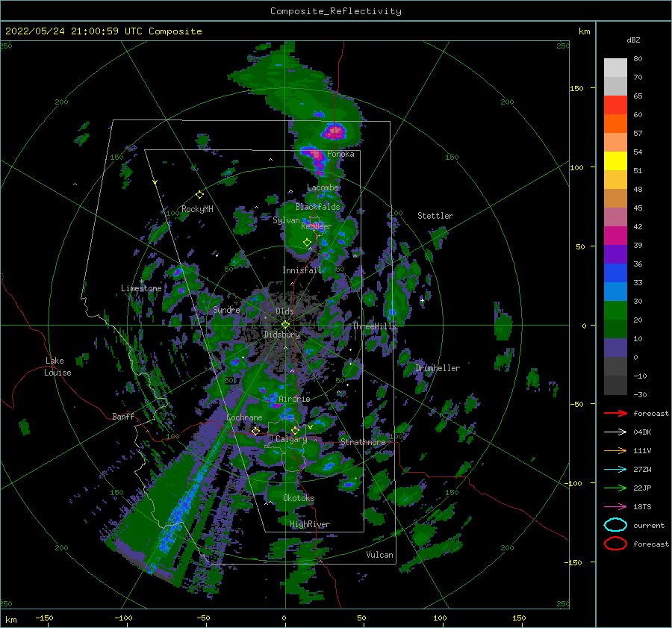This screenshot has height=628, width=672.
Task: Pick the green 22JP arrow legend symbol
Action: 615,488
